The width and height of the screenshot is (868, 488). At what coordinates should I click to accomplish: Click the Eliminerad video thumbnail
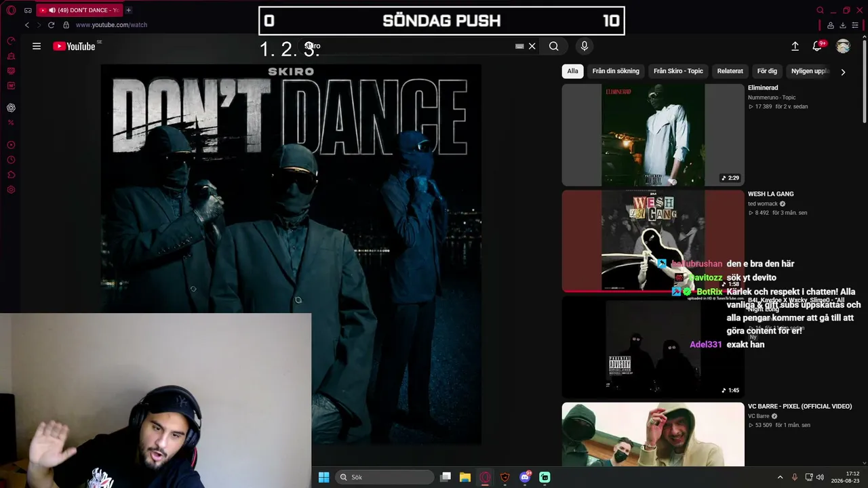coord(653,135)
